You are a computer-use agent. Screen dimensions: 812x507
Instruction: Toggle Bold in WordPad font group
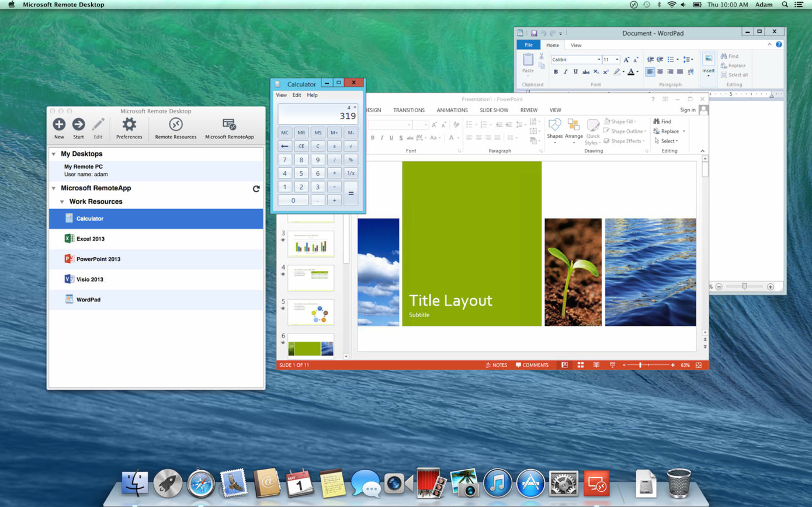coord(556,72)
